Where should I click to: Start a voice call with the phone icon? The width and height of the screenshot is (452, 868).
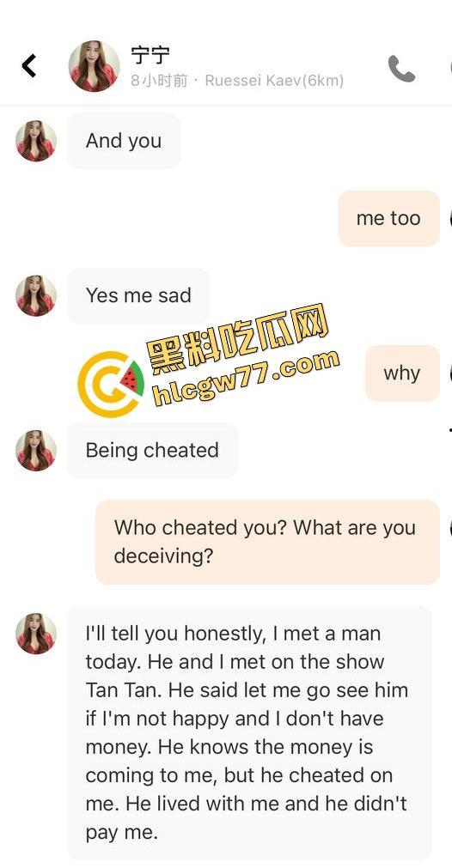click(401, 69)
